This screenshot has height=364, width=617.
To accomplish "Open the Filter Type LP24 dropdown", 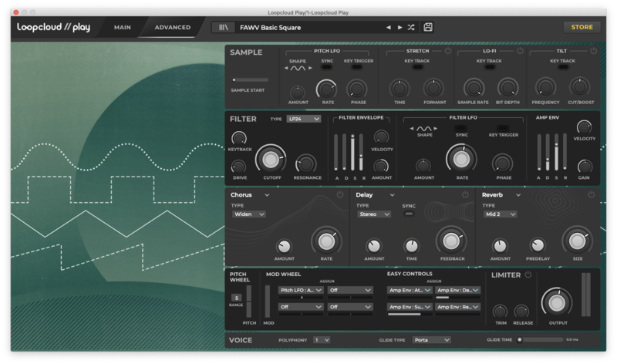I will pyautogui.click(x=304, y=120).
